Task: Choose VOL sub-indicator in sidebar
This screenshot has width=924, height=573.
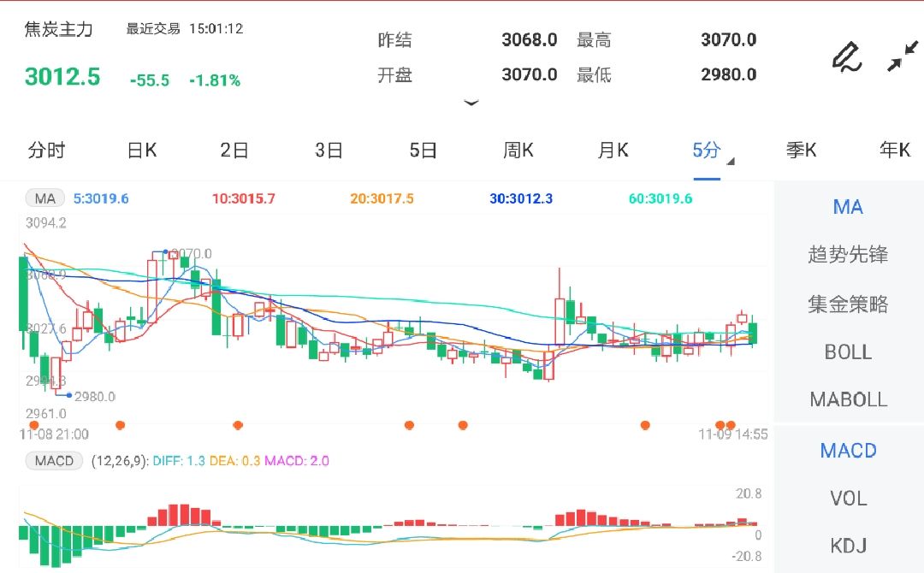Action: point(848,499)
